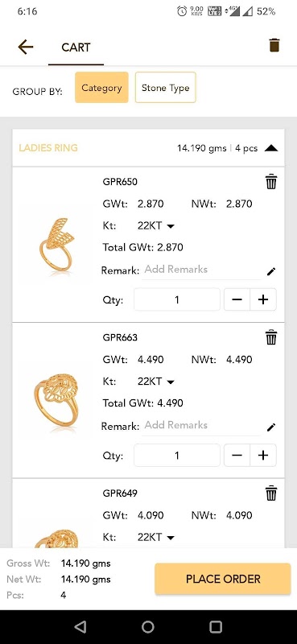Tap the Android home button

tap(148, 627)
